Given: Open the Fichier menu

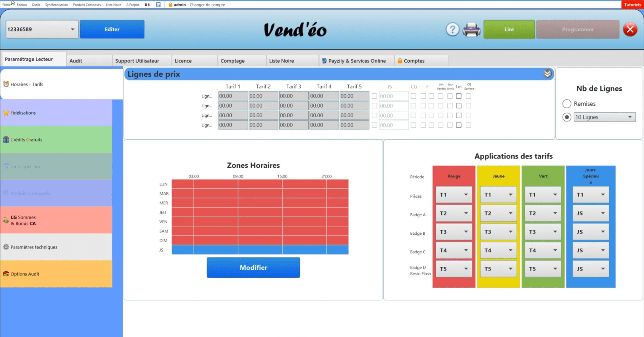Looking at the screenshot, I should 7,5.
